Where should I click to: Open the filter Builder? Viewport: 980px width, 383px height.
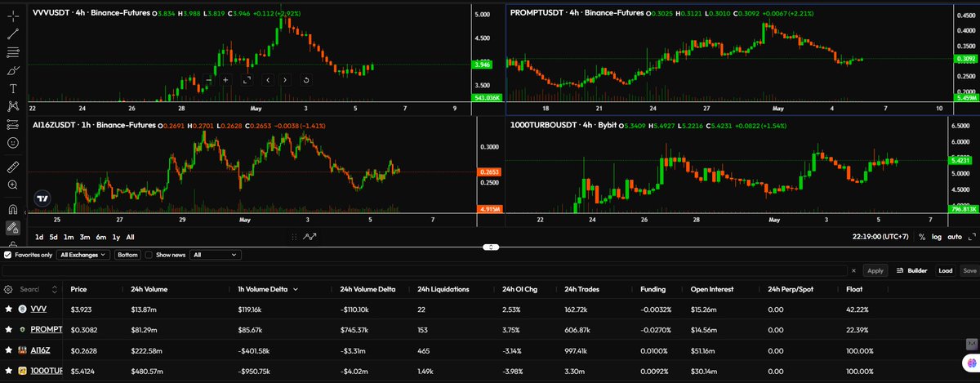click(x=911, y=270)
